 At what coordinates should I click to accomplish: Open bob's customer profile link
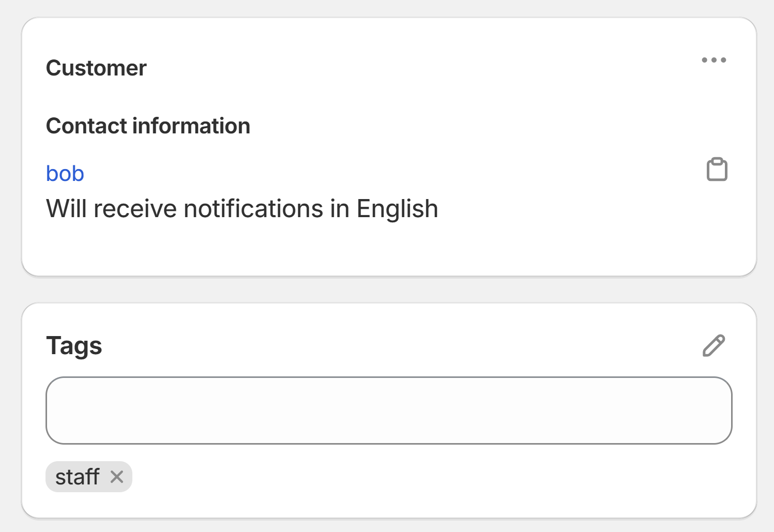click(65, 173)
